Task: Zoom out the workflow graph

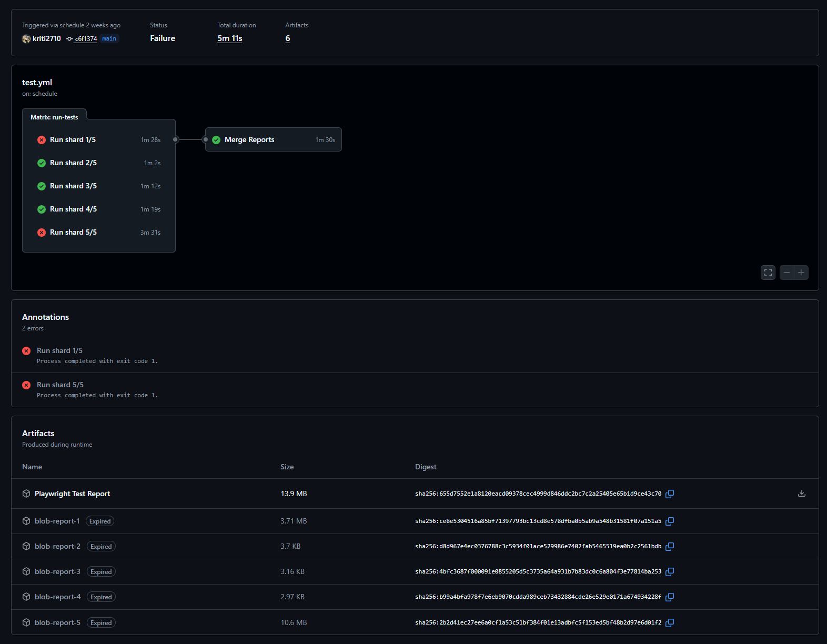Action: tap(786, 273)
